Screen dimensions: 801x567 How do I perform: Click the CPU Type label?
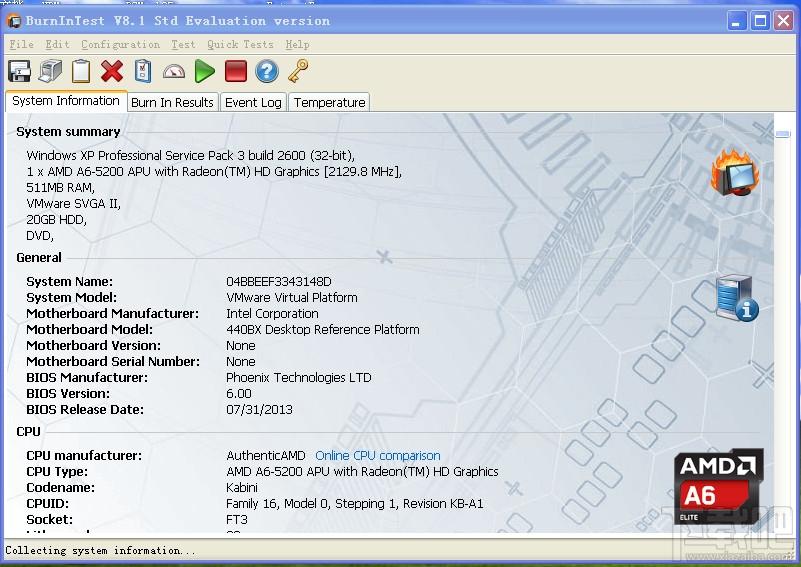pyautogui.click(x=57, y=471)
